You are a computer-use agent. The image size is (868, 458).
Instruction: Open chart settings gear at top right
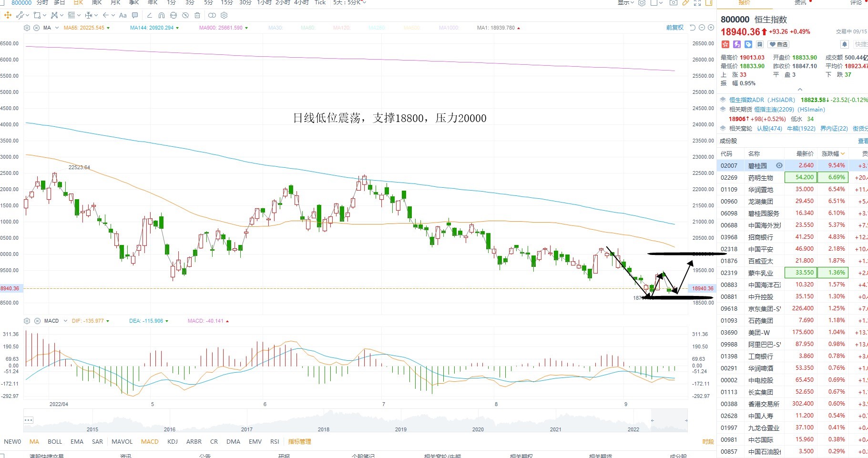click(642, 2)
